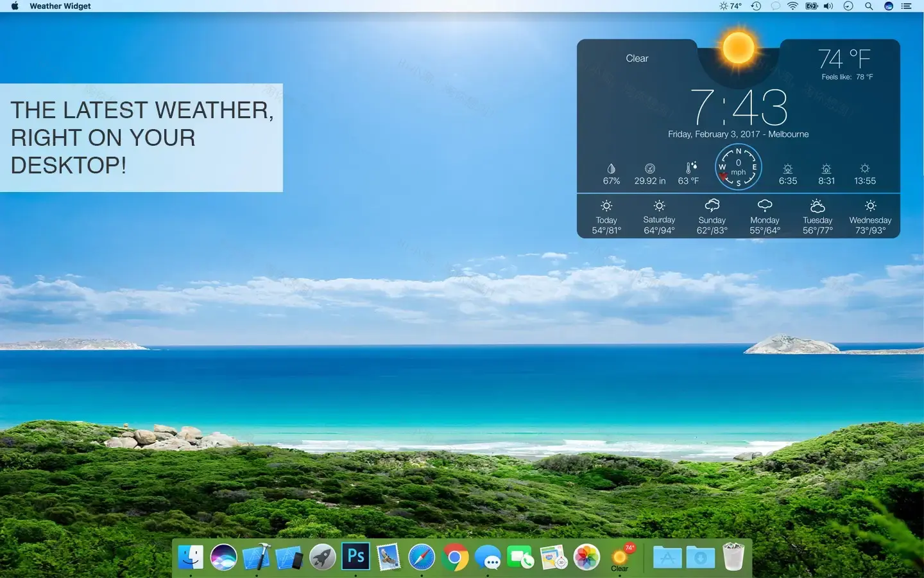924x578 pixels.
Task: Select the barometric pressure gauge icon
Action: click(649, 168)
